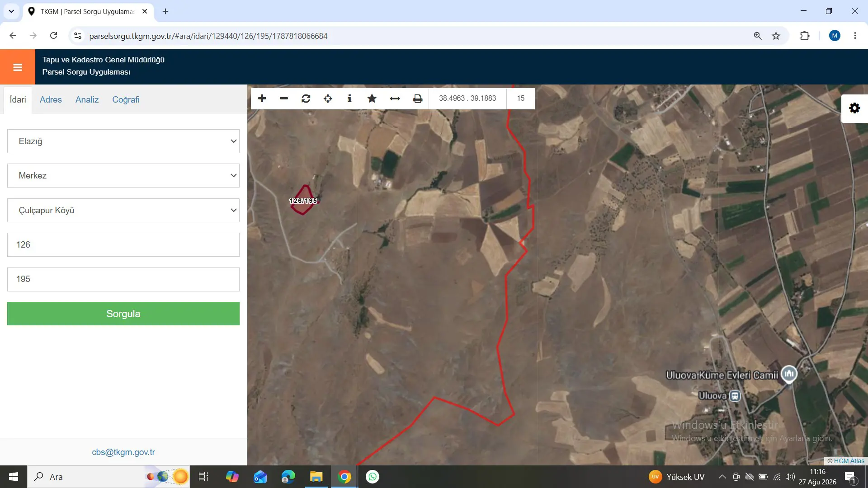This screenshot has height=488, width=868.
Task: Print the map with the printer icon
Action: (x=418, y=99)
